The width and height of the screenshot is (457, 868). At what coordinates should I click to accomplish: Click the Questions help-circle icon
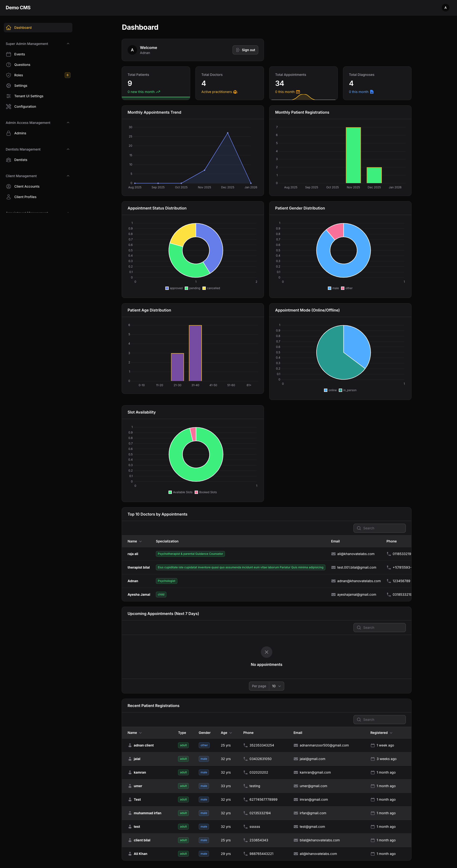pos(9,65)
